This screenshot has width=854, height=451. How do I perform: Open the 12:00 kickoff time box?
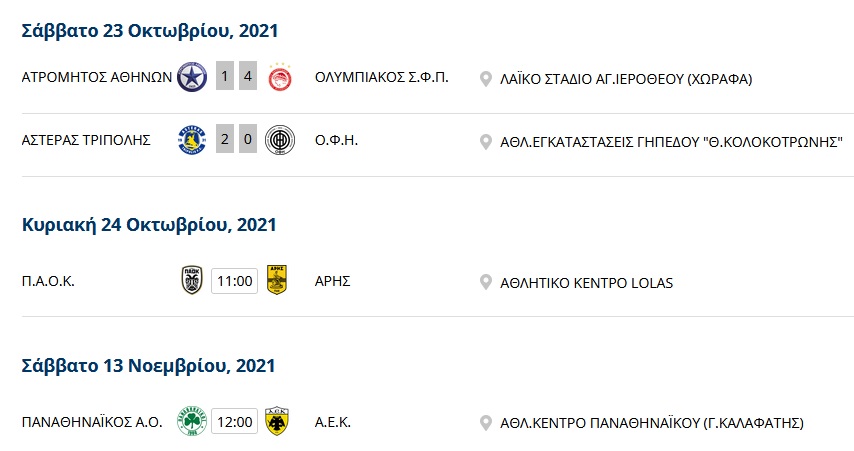coord(234,422)
